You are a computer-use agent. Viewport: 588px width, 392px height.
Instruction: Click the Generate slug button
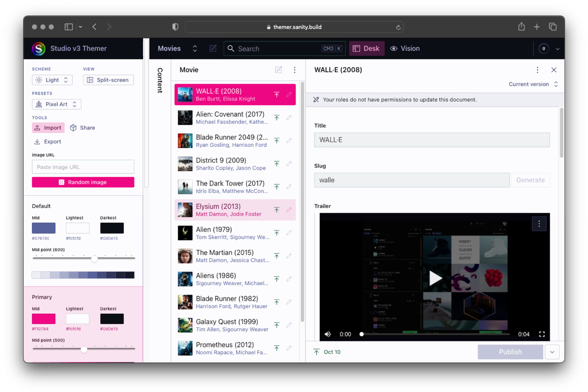point(530,180)
